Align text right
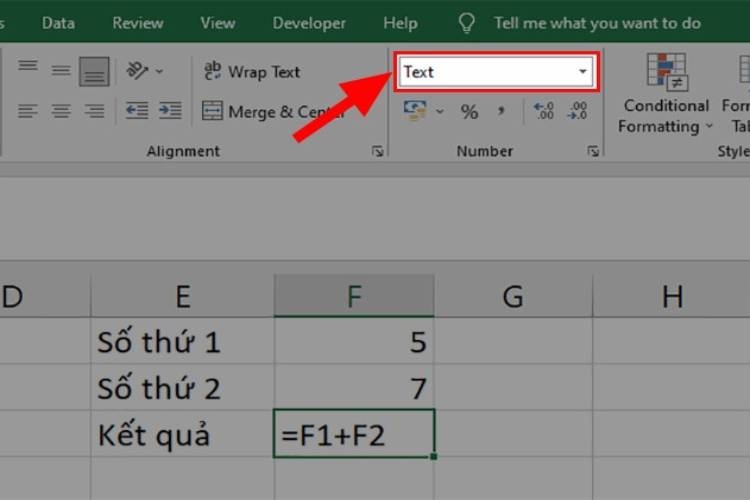 (94, 111)
